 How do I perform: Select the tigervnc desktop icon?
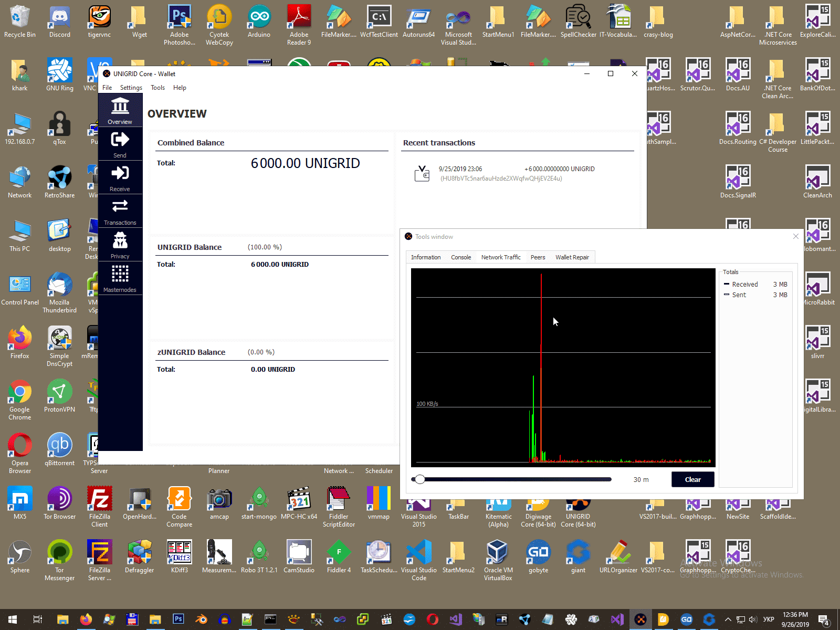[100, 22]
